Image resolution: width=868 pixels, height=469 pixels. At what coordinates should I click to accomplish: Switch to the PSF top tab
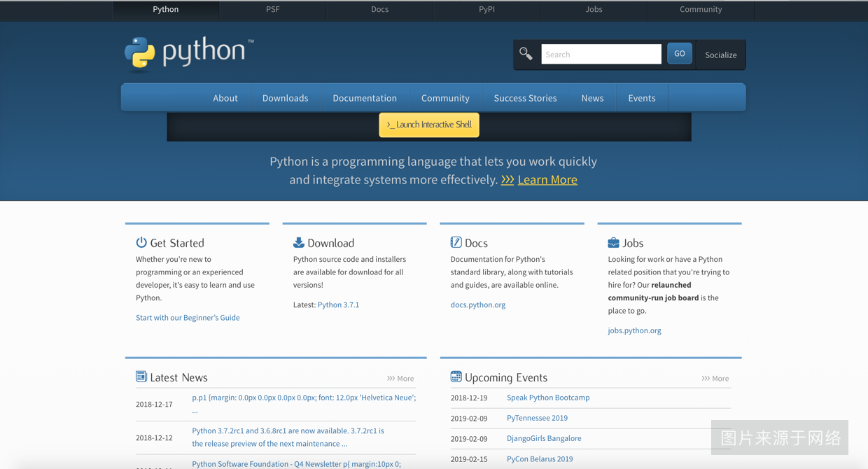pos(273,10)
